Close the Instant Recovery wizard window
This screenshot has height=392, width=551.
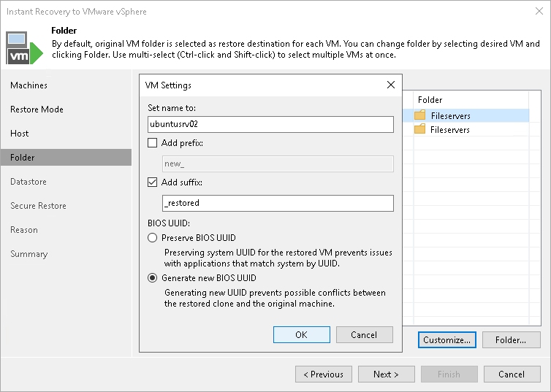pyautogui.click(x=539, y=11)
